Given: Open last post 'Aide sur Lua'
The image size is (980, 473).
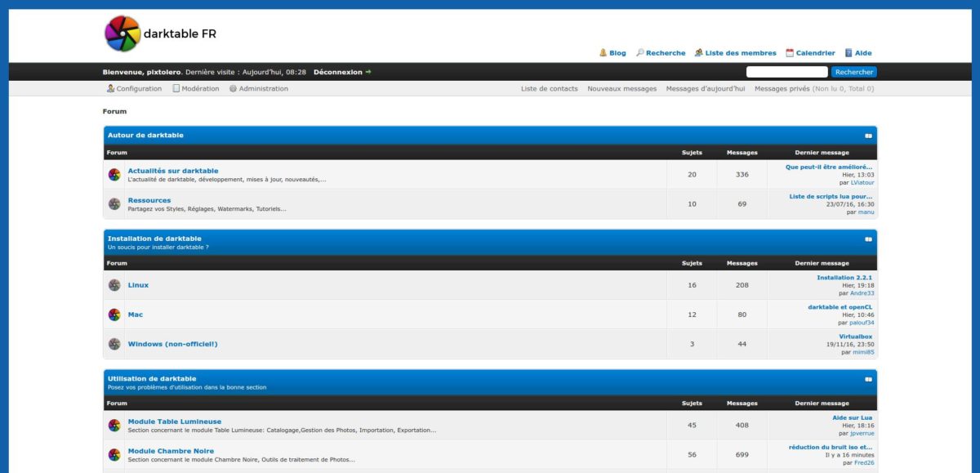Looking at the screenshot, I should (853, 417).
